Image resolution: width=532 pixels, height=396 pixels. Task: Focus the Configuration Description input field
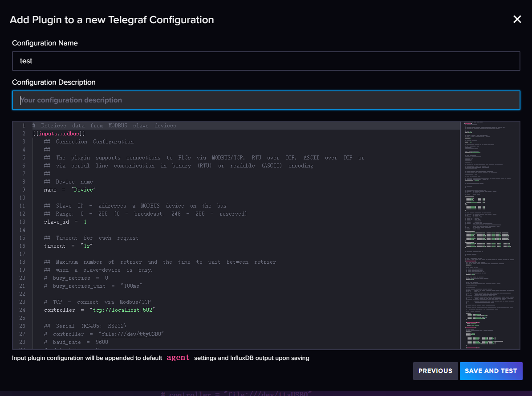[266, 100]
